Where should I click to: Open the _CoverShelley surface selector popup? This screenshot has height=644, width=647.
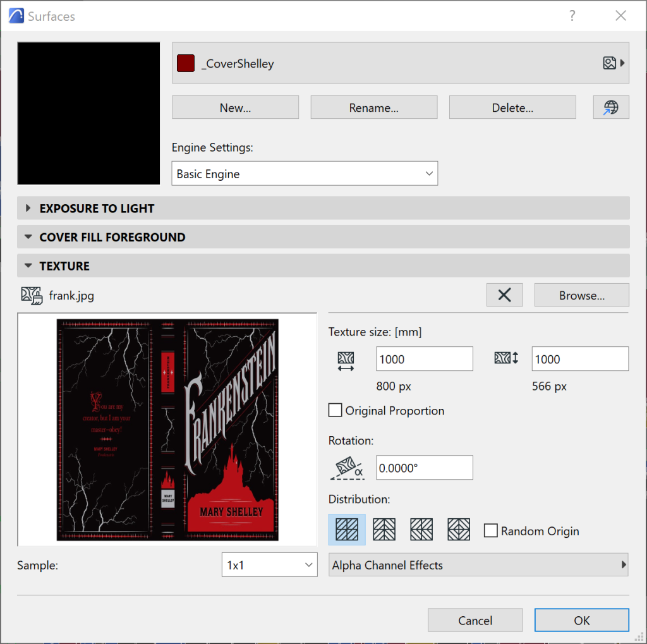tap(400, 63)
